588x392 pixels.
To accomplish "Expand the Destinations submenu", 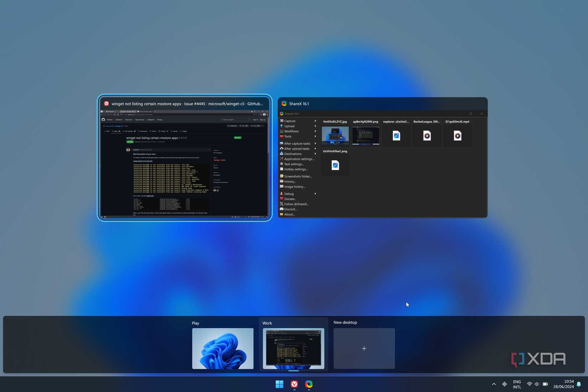I will coord(293,154).
